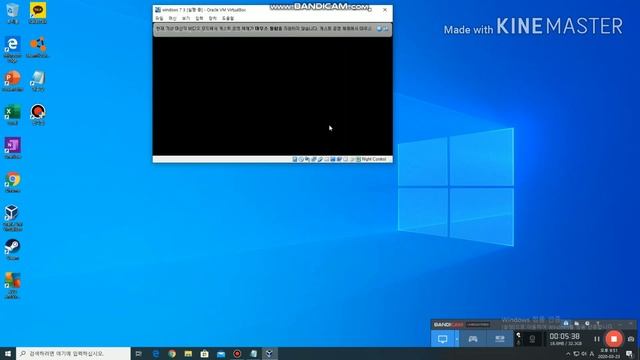Screen dimensions: 640x360
Task: Toggle the Bandicam webcam overlay button
Action: [532, 339]
